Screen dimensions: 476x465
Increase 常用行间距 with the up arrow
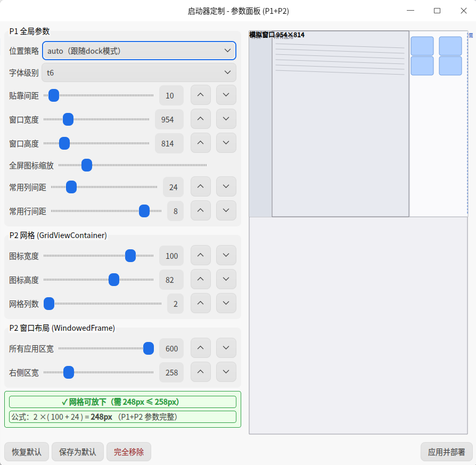(201, 211)
